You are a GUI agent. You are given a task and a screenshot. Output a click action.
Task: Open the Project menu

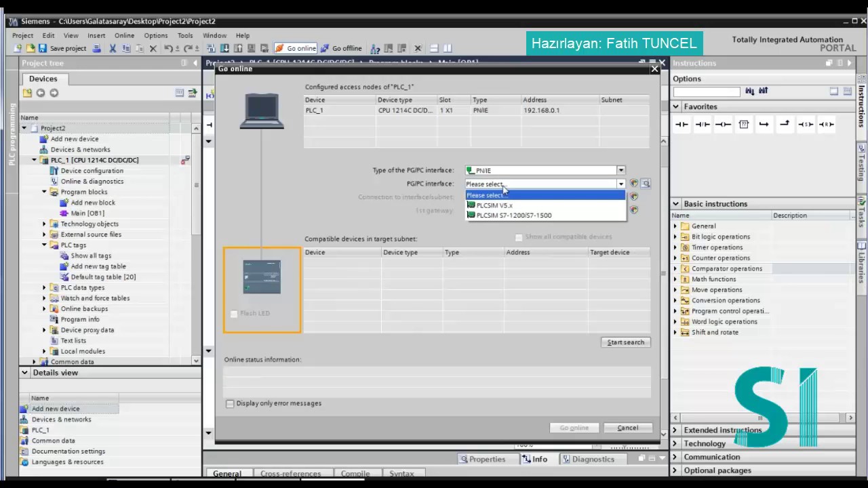pos(22,35)
